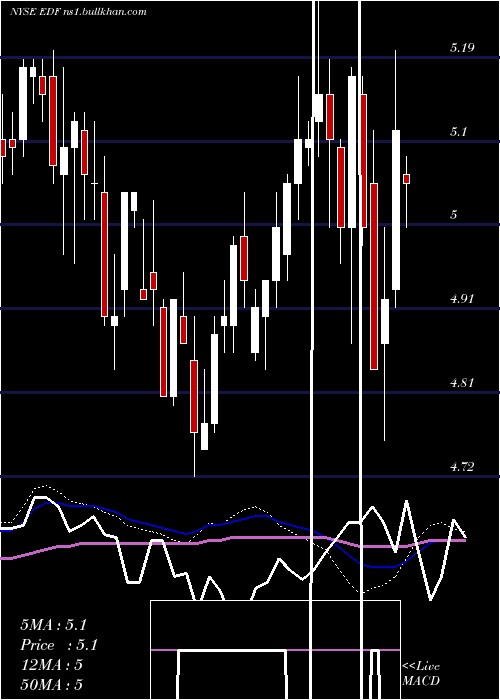Select the 4.81 price axis label
The height and width of the screenshot is (700, 500).
(x=462, y=383)
